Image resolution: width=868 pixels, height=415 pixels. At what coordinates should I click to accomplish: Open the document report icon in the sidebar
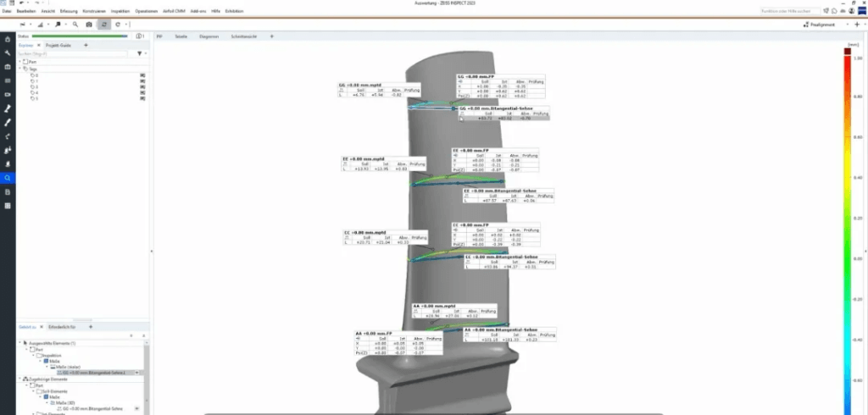(x=7, y=192)
